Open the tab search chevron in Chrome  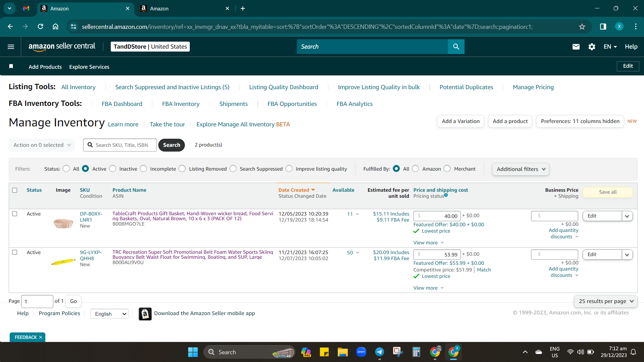click(x=9, y=8)
